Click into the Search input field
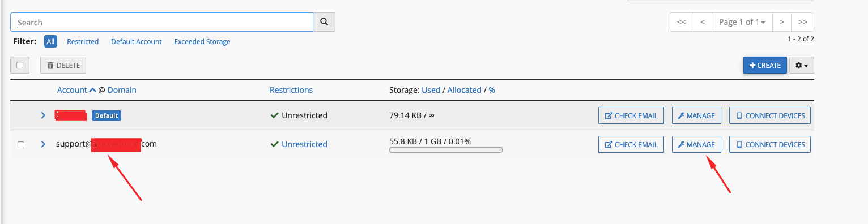The image size is (868, 224). [162, 22]
